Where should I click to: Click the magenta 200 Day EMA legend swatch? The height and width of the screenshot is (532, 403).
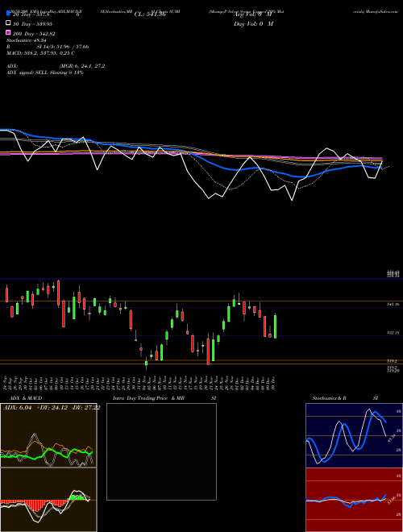click(8, 32)
